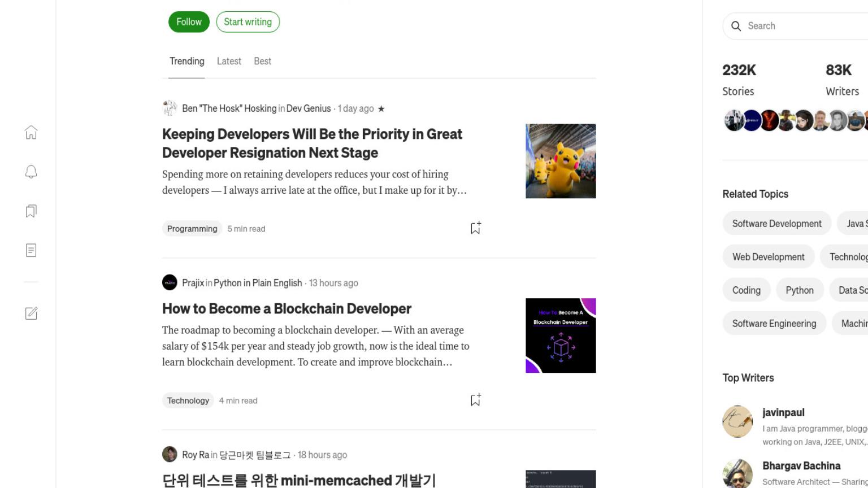
Task: Open Blockchain Developer article thumbnail
Action: click(561, 335)
